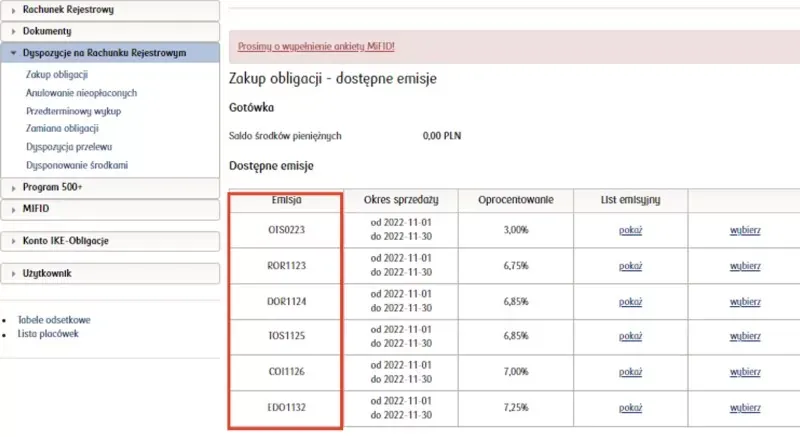Open Zakup obligacji menu item
800x437 pixels.
click(x=57, y=75)
